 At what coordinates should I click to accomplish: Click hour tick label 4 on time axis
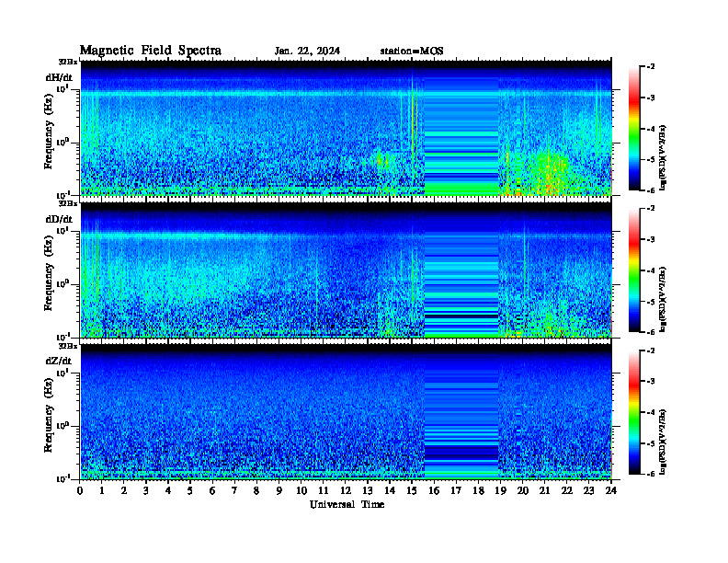coord(168,490)
